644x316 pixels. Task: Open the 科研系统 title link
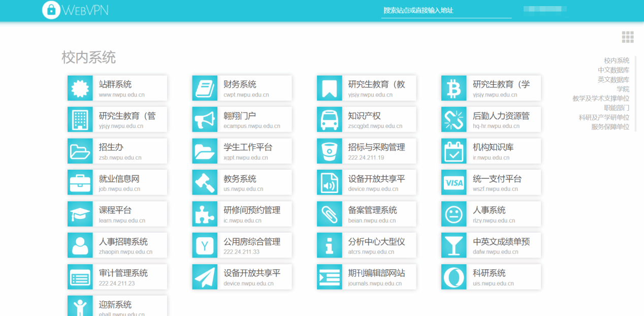click(489, 273)
